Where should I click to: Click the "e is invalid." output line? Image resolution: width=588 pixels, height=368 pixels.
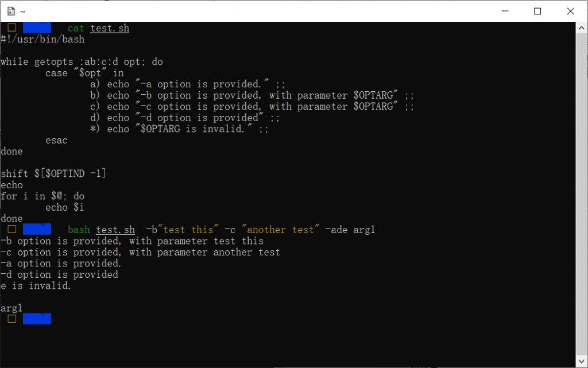click(36, 286)
